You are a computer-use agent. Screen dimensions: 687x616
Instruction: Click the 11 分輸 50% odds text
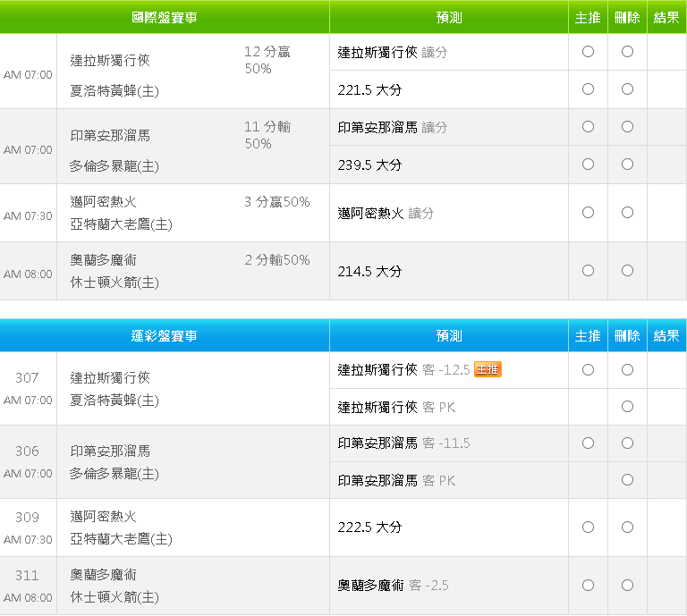(267, 135)
